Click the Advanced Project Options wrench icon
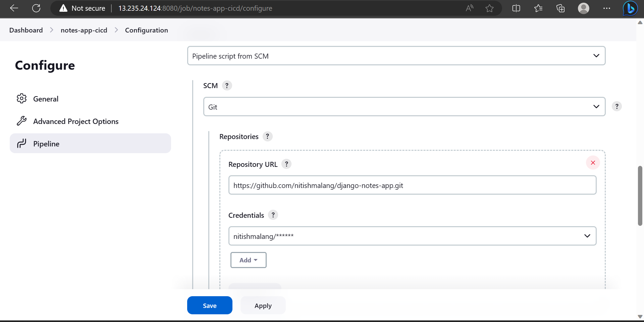This screenshot has height=322, width=644. 22,121
